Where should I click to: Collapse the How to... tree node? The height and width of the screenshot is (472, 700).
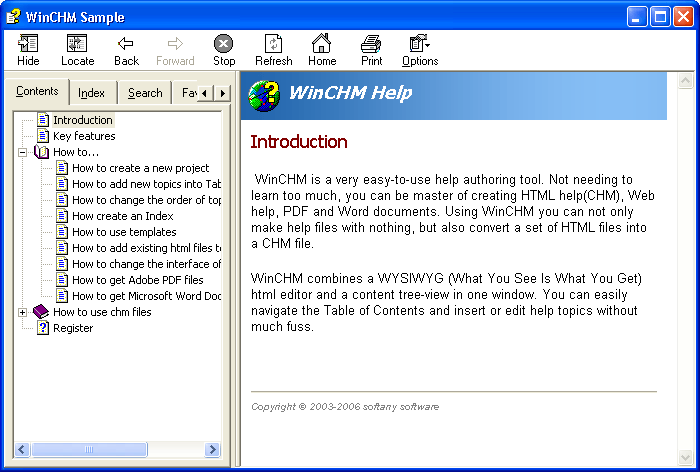tap(22, 152)
